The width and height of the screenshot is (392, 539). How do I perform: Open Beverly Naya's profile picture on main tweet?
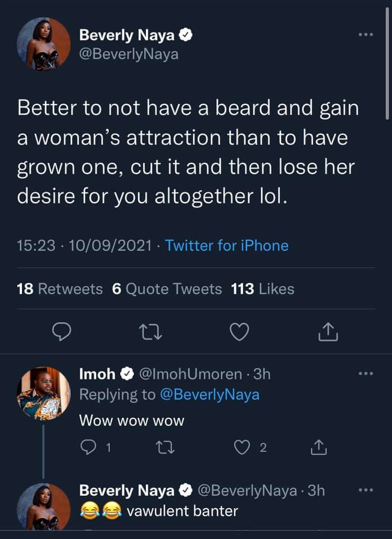pos(44,44)
